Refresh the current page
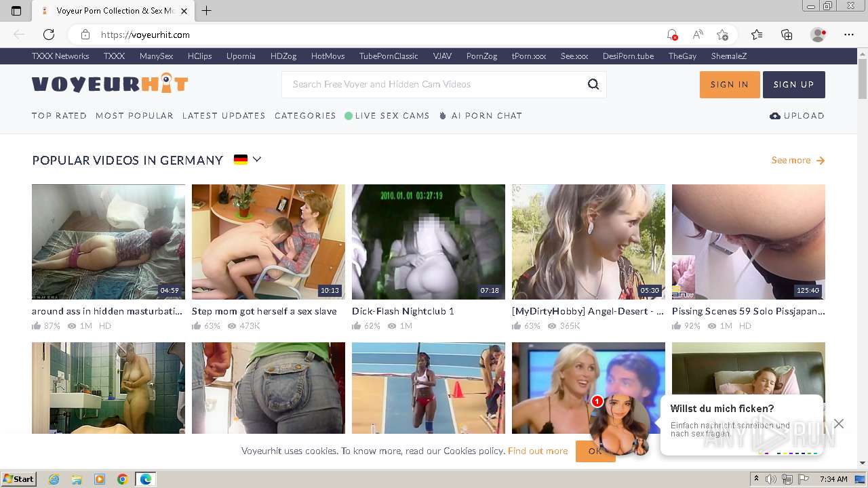Viewport: 868px width, 488px height. click(x=49, y=35)
